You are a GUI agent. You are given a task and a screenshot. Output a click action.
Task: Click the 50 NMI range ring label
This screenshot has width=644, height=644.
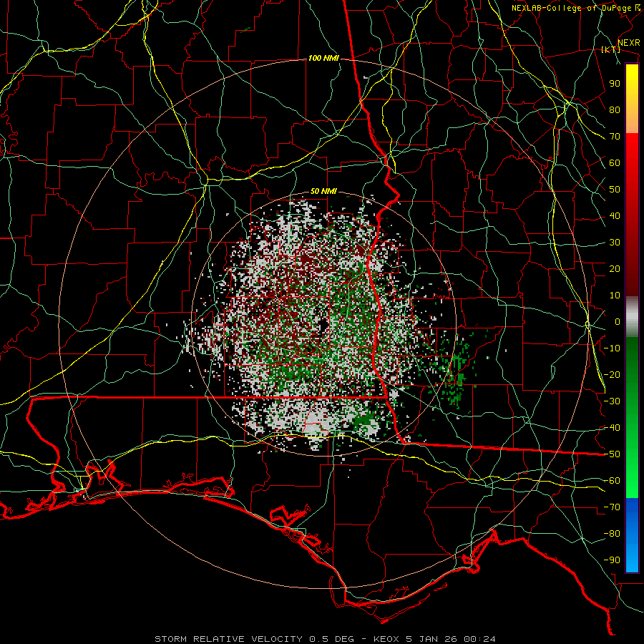pos(323,191)
